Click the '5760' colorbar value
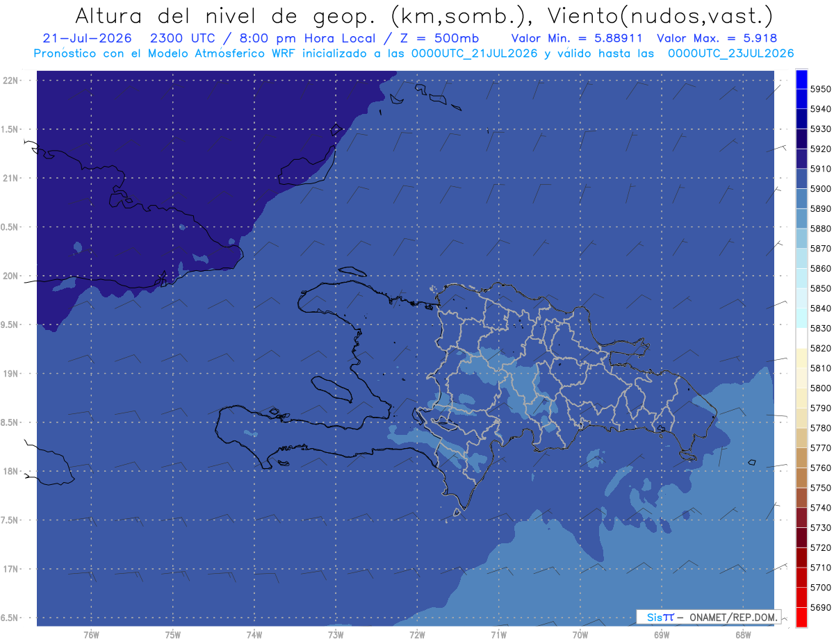The width and height of the screenshot is (834, 644). click(820, 468)
